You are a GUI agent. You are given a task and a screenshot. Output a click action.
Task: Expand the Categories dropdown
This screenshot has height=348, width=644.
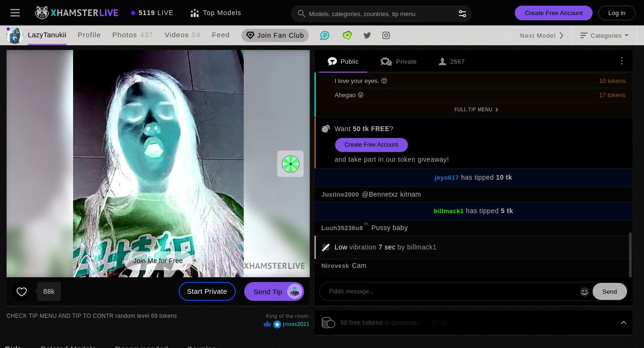[x=604, y=35]
